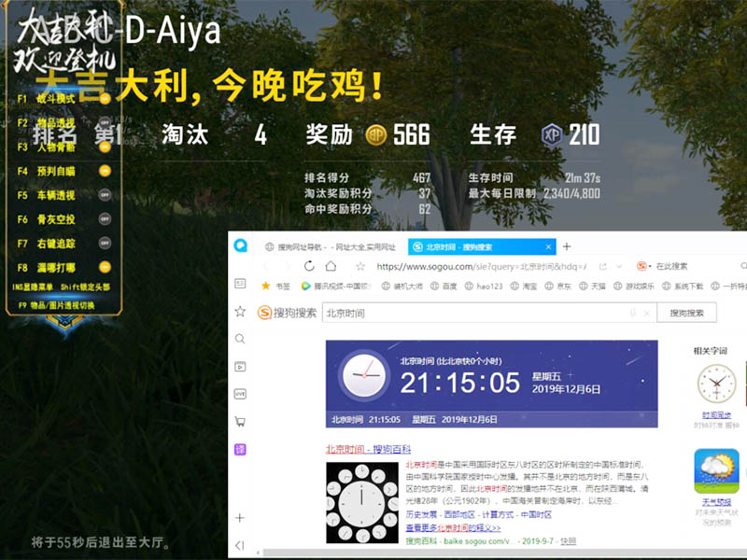Reload the page with the refresh icon
747x560 pixels.
point(309,266)
